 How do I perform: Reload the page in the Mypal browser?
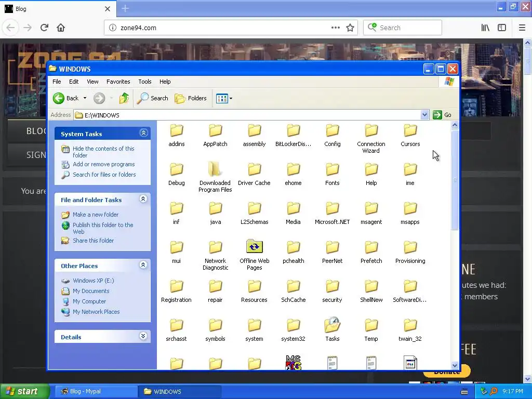pyautogui.click(x=44, y=28)
